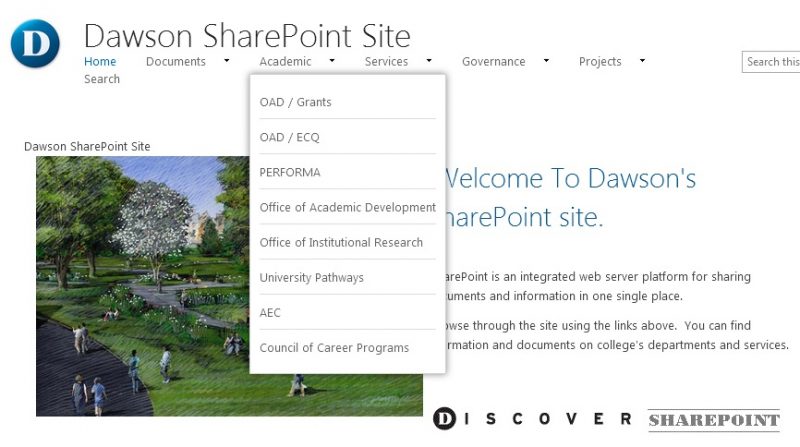This screenshot has height=447, width=800.
Task: Click the campus park painting image
Action: point(229,286)
